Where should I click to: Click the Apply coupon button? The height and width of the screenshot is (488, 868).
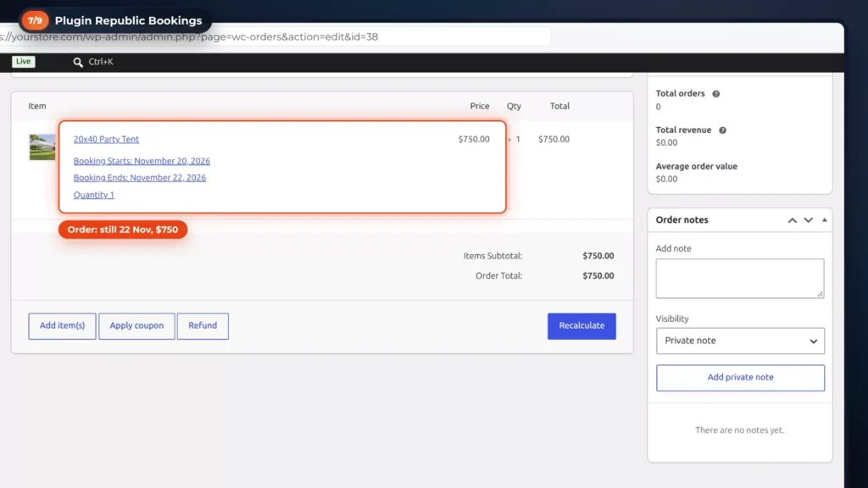[136, 326]
